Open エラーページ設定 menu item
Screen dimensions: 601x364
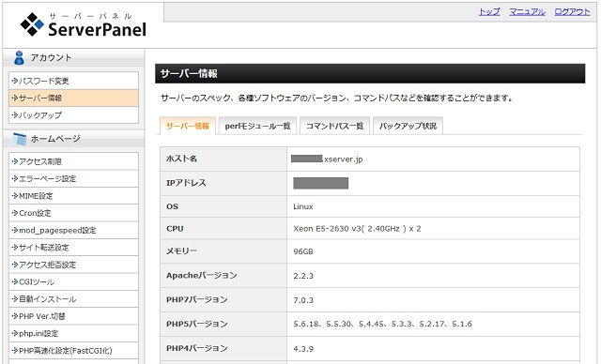tap(73, 179)
